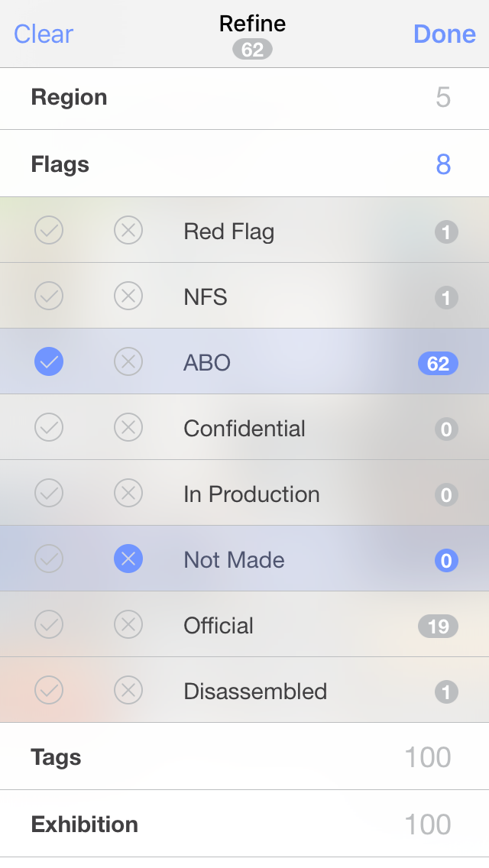Viewport: 489px width, 868px height.
Task: Tap the exclude X for In Production
Action: [128, 494]
